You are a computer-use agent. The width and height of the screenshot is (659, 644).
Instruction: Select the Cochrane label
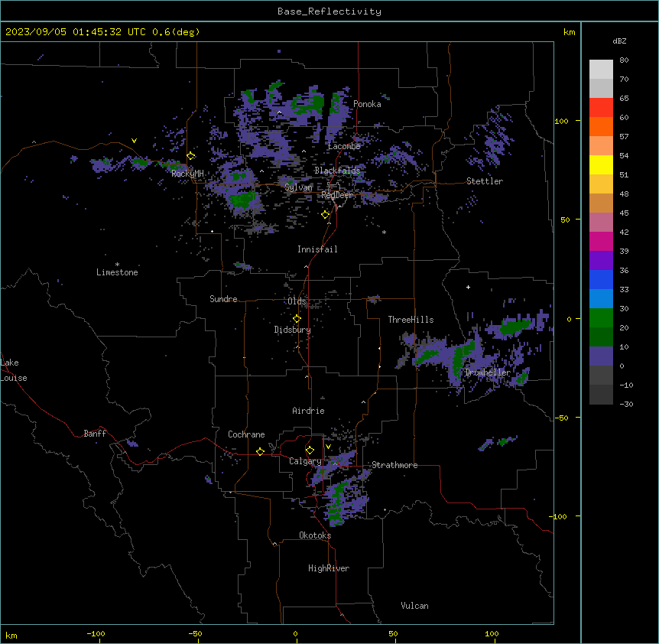coord(246,434)
